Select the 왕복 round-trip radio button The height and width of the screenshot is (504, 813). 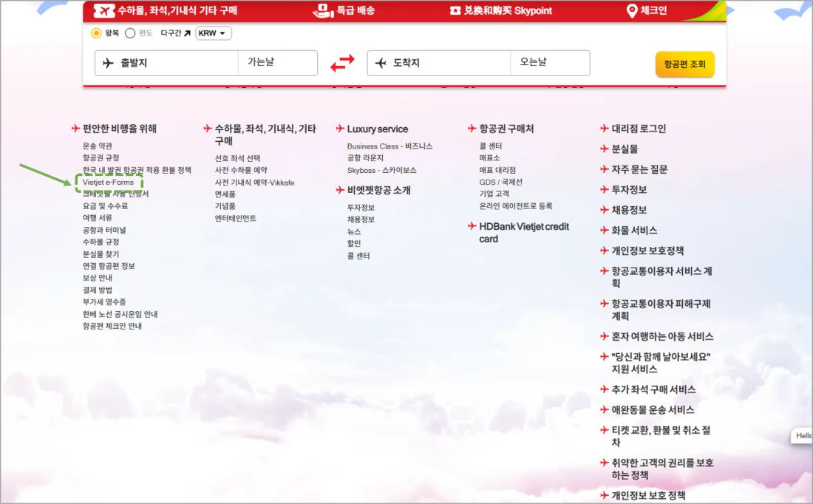pyautogui.click(x=96, y=33)
